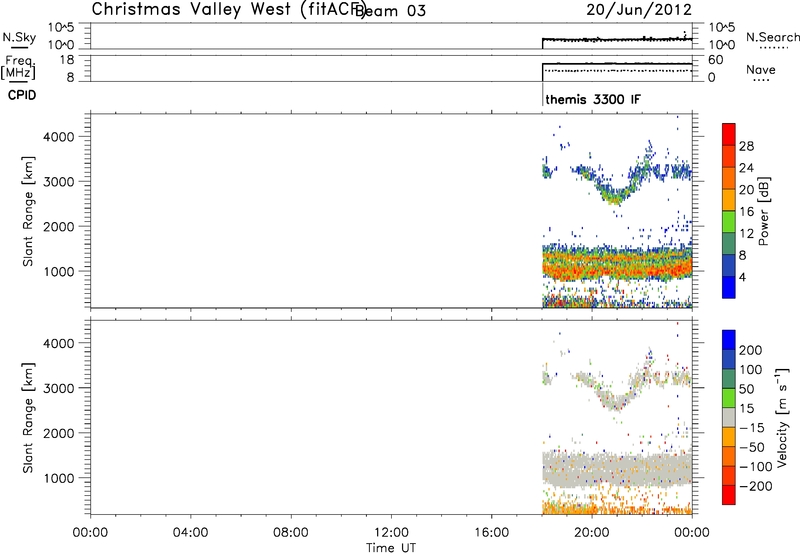This screenshot has width=800, height=554.
Task: Click the left '10^5' noise axis tick
Action: tap(61, 28)
